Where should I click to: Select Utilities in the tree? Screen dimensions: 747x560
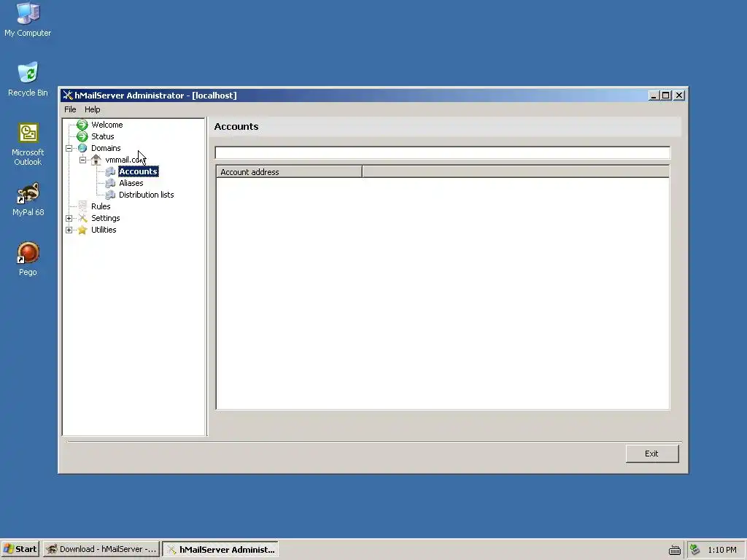pyautogui.click(x=104, y=230)
